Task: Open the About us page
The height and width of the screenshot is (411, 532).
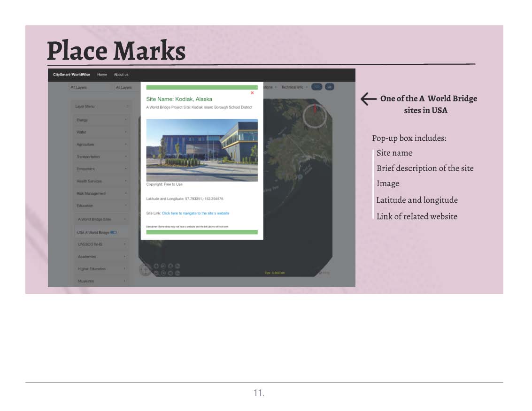Action: [x=121, y=75]
